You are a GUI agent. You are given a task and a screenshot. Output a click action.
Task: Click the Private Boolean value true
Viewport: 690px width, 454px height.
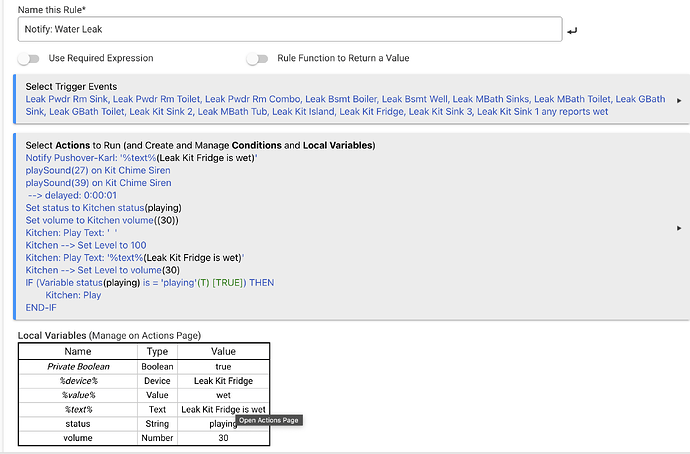(223, 366)
